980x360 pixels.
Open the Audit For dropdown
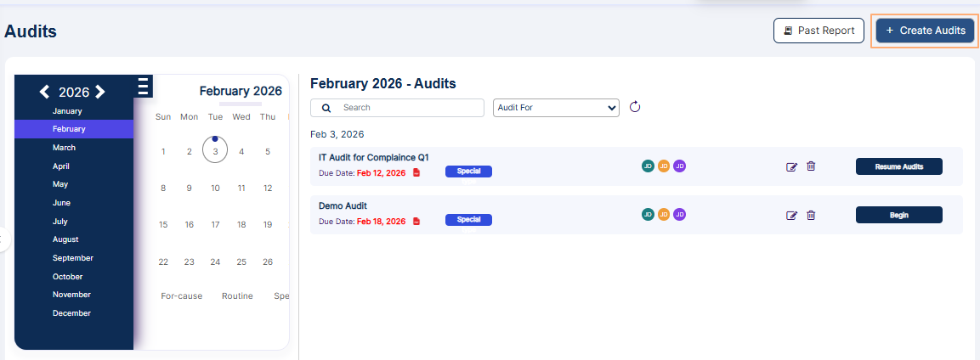point(556,107)
